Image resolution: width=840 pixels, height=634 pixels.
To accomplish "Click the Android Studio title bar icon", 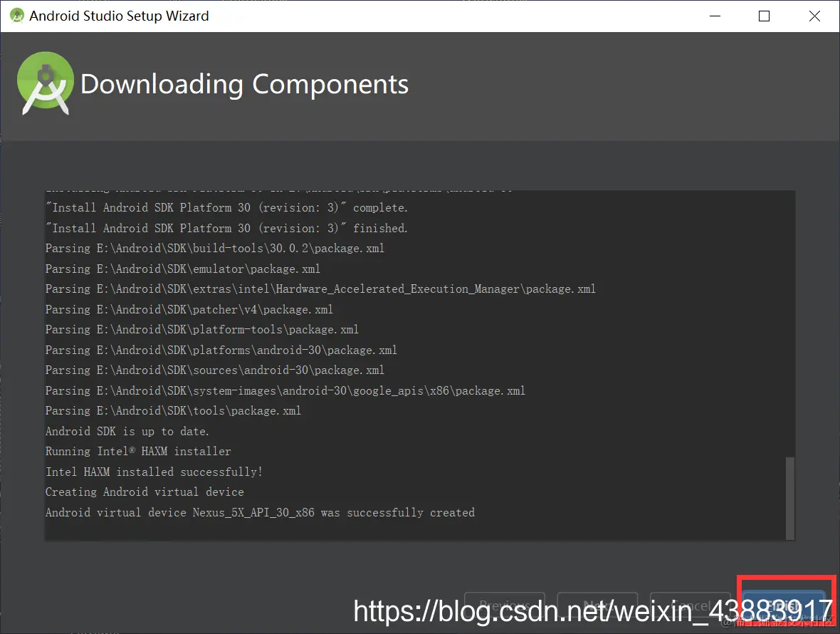I will click(x=16, y=16).
